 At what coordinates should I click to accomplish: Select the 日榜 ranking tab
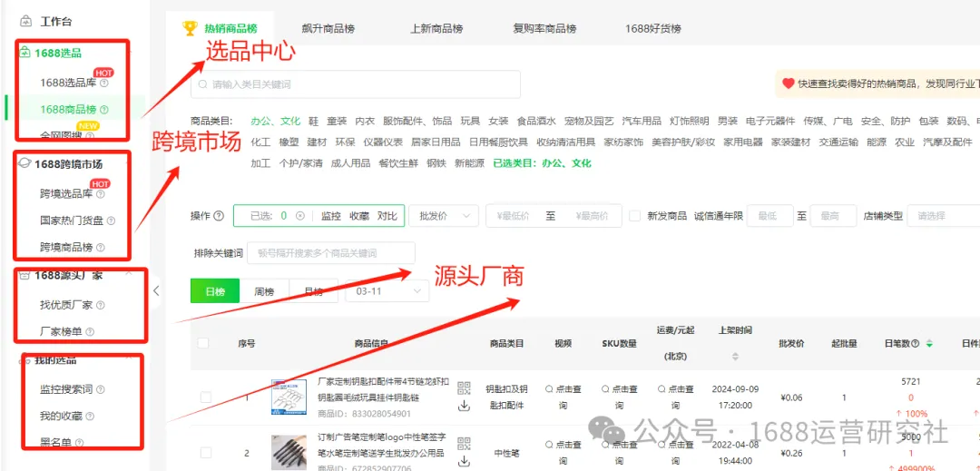pos(215,291)
